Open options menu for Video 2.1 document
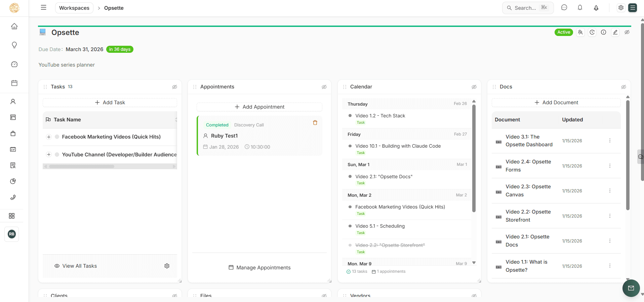644x302 pixels. (x=610, y=241)
